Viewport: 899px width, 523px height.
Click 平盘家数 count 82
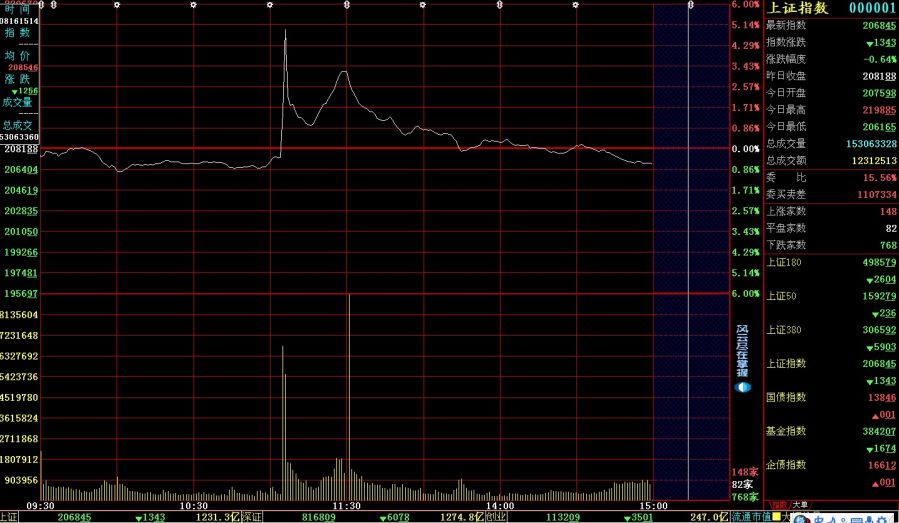point(890,228)
